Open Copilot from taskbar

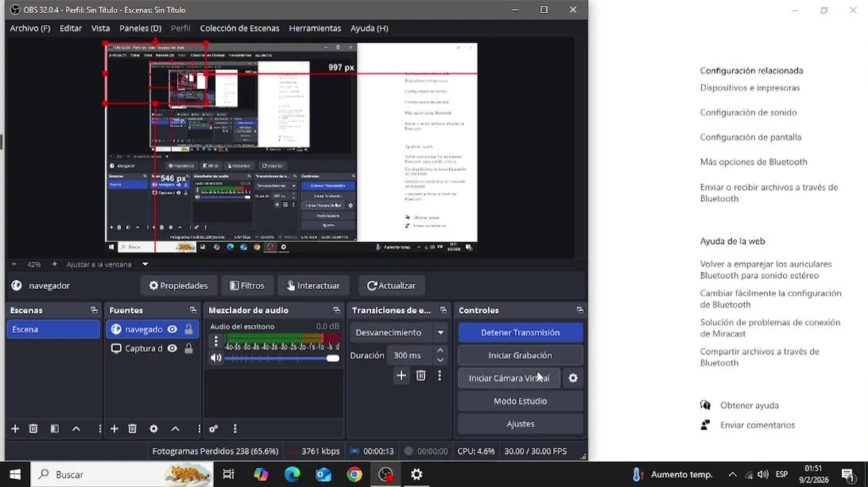(261, 475)
